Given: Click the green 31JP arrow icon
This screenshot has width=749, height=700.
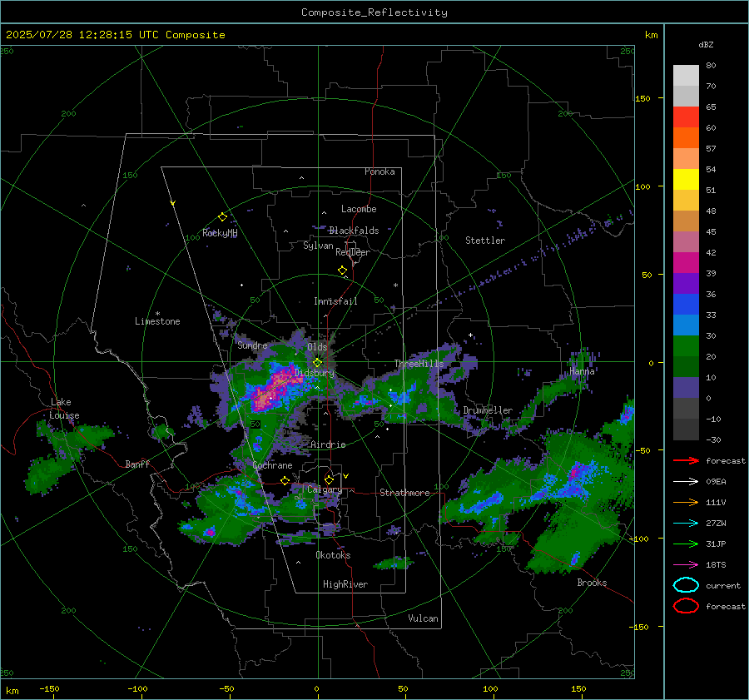Looking at the screenshot, I should (x=686, y=544).
